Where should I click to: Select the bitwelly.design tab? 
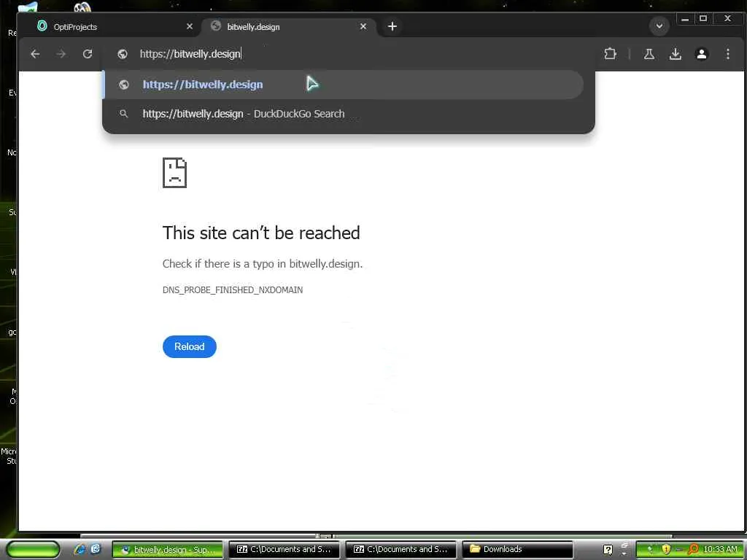[289, 27]
